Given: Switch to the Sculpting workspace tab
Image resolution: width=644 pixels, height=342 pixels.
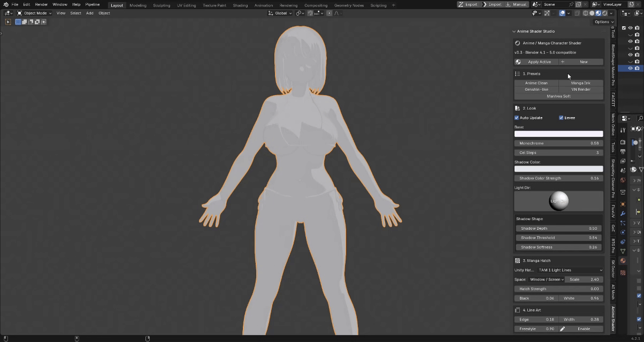Looking at the screenshot, I should 162,5.
